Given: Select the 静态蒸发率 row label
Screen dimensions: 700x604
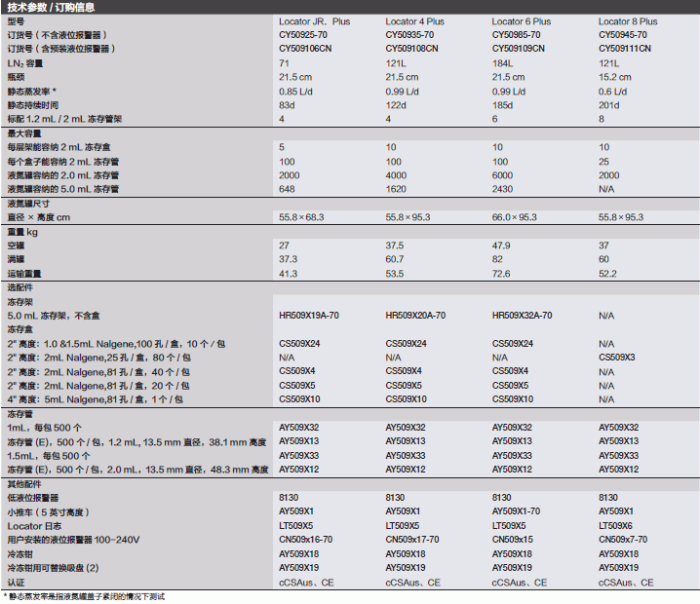Looking at the screenshot, I should (32, 92).
